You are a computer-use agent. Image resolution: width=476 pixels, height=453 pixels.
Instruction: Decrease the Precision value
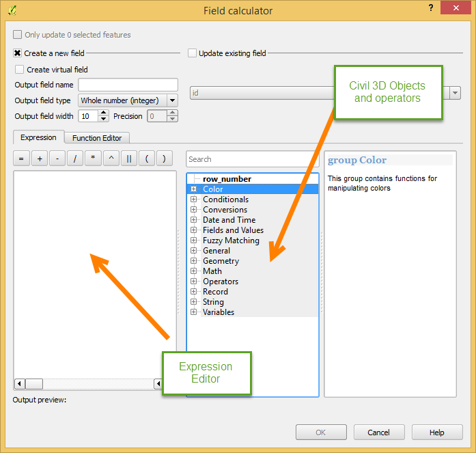172,119
